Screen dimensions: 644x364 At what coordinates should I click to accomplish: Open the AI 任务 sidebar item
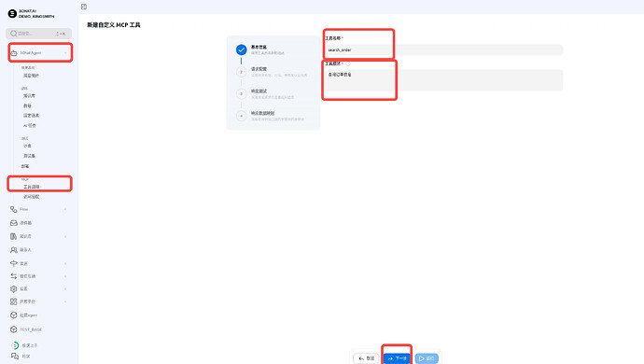[x=30, y=126]
